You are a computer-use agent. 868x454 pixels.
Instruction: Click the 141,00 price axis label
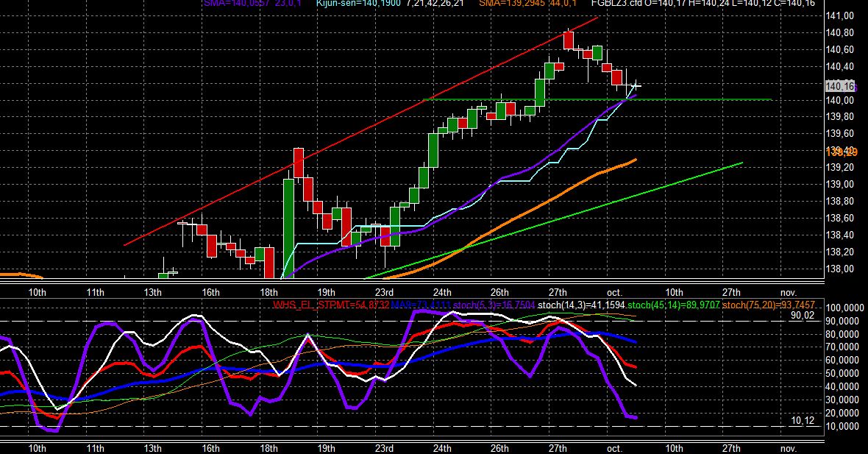pos(839,16)
